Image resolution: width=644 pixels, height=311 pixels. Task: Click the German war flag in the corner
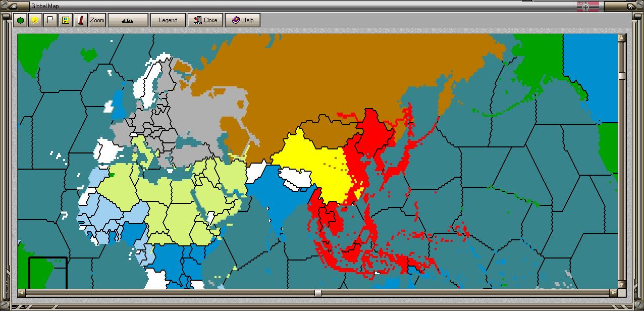[x=587, y=6]
